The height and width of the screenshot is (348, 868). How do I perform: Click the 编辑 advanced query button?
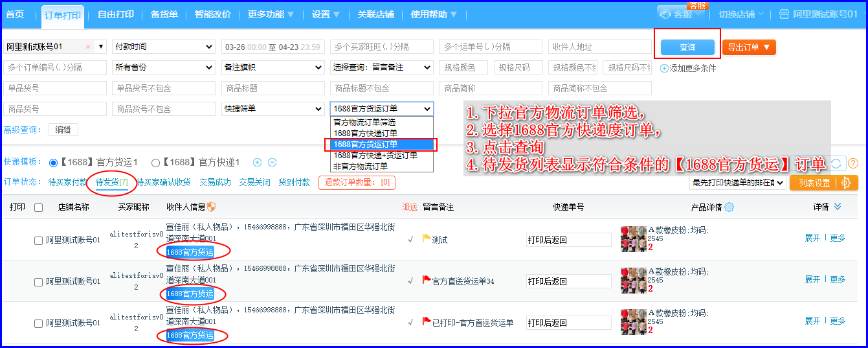pyautogui.click(x=63, y=130)
